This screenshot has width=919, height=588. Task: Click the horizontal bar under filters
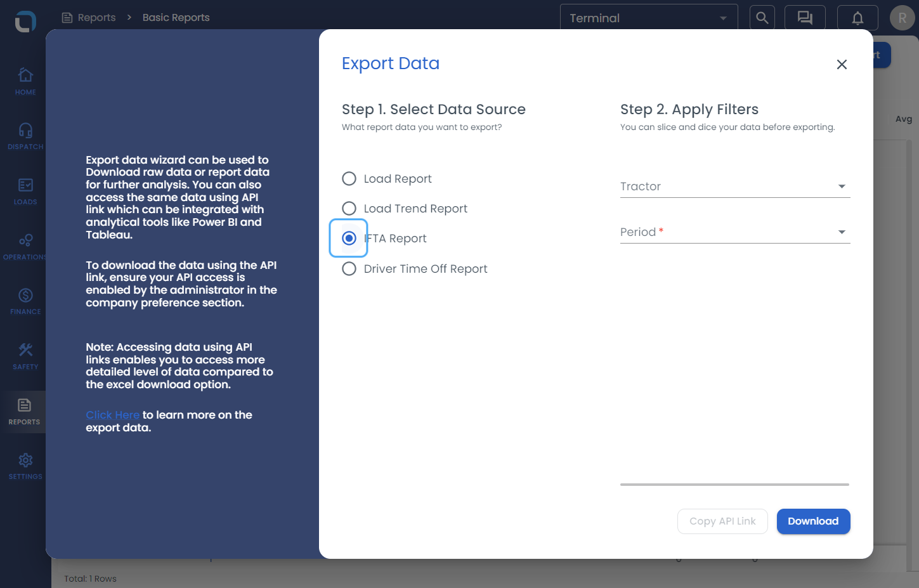tap(734, 485)
